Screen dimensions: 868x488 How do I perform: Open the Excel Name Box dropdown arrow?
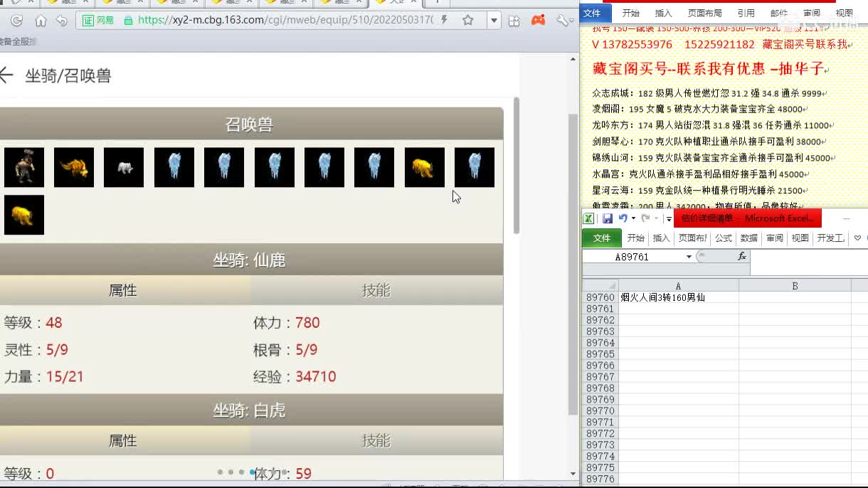pos(689,257)
